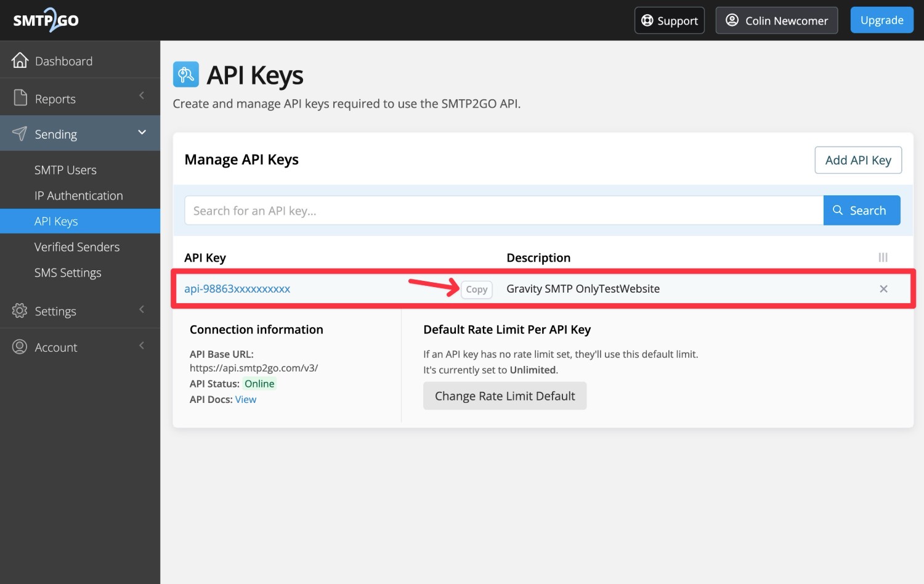Click the API base URL text

[x=254, y=368]
